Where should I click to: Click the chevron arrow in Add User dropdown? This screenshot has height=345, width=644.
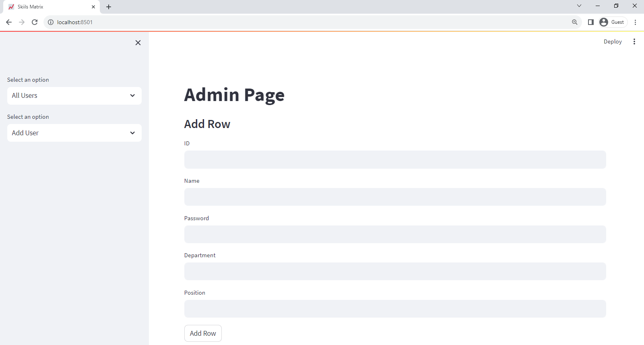coord(132,133)
